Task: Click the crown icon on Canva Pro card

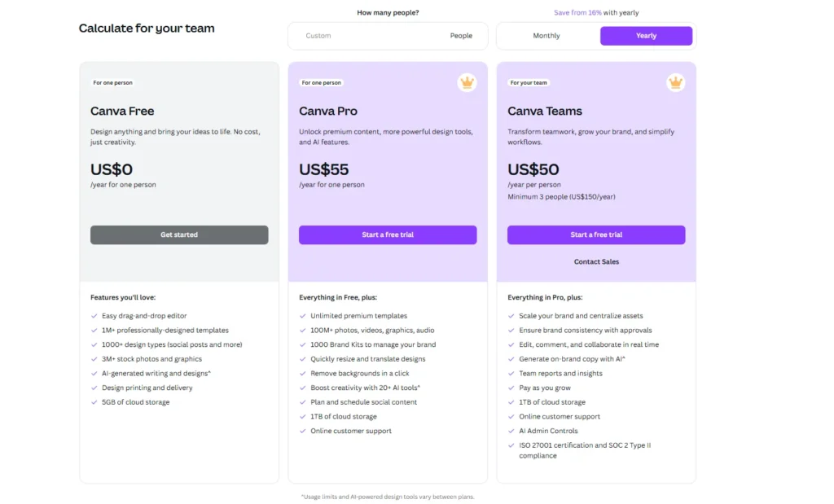Action: pos(467,82)
